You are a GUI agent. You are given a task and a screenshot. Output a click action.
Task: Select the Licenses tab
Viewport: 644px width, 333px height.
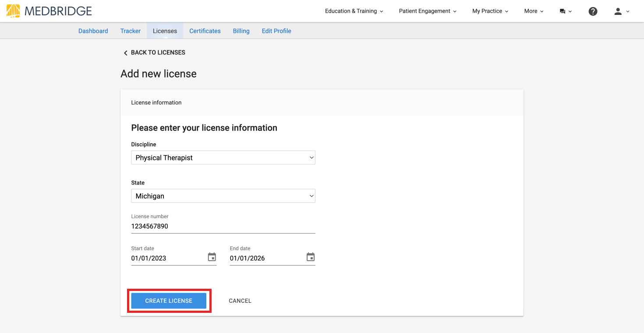[165, 31]
